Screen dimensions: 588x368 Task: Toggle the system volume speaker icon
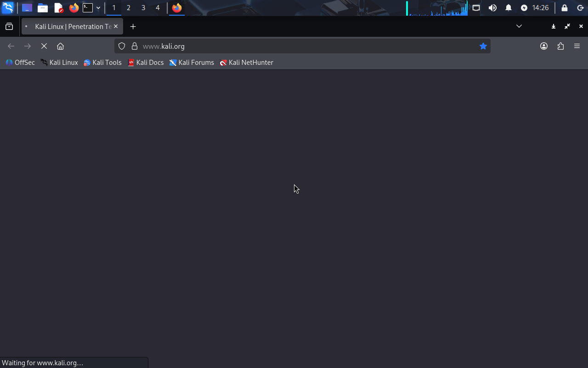pos(492,8)
